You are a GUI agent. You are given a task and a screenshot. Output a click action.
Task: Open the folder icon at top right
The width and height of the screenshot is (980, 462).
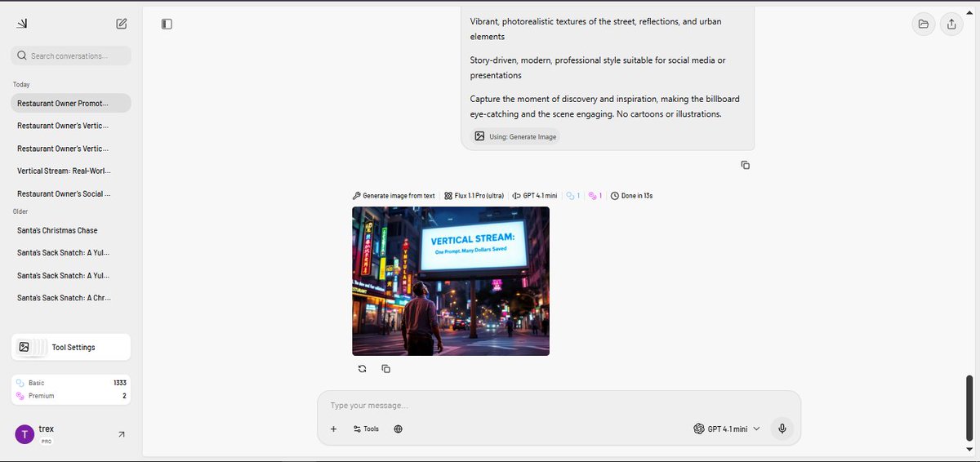(x=923, y=24)
